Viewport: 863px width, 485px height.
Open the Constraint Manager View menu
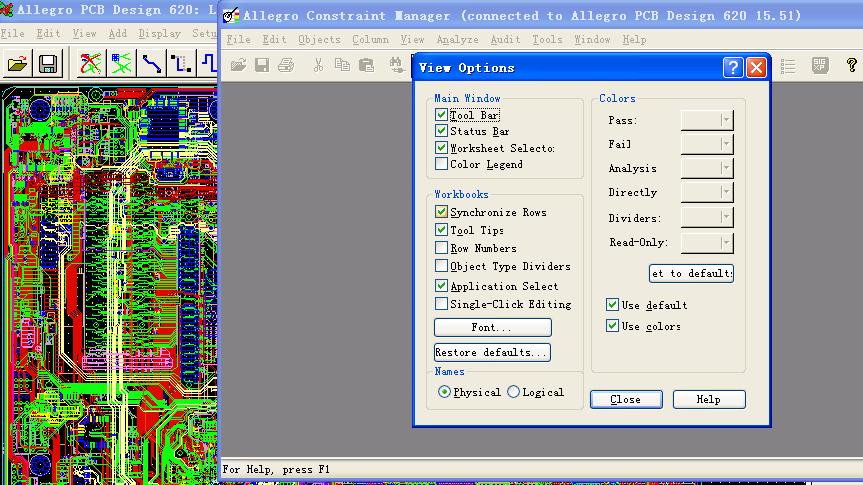412,40
